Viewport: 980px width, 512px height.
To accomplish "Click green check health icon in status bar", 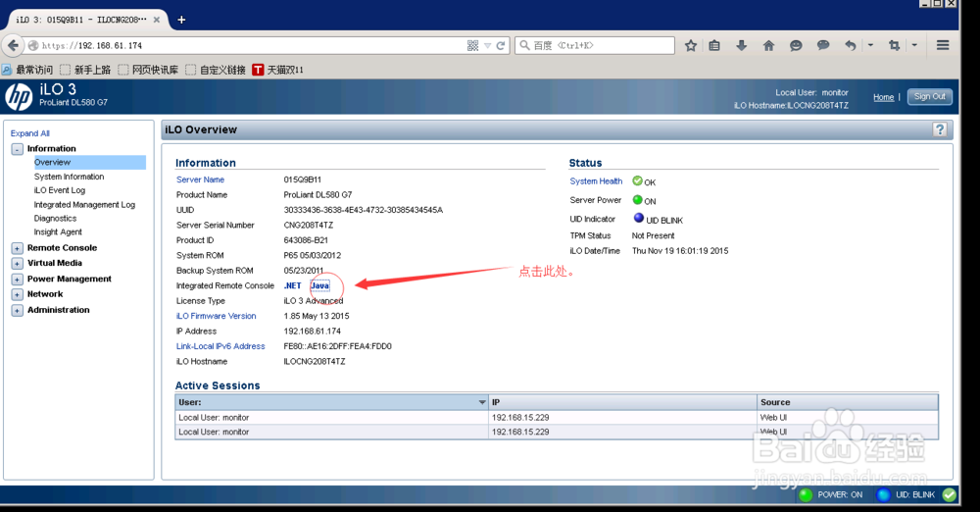I will (x=950, y=495).
